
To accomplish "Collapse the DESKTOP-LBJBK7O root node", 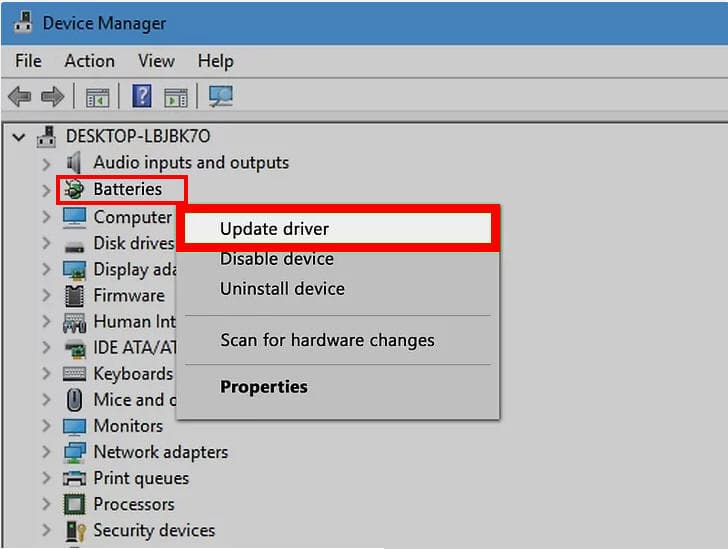I will coord(19,136).
